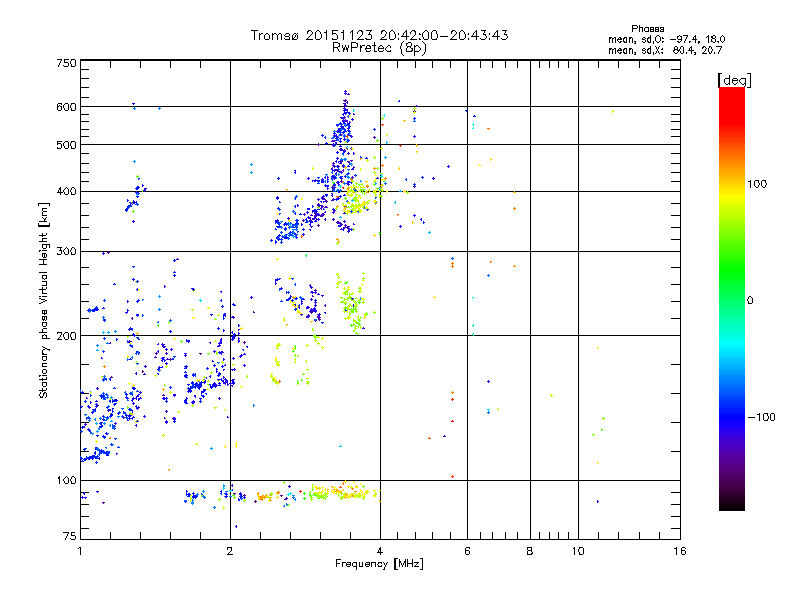Click the x-axis tick label '2'
This screenshot has height=600, width=800.
[230, 551]
